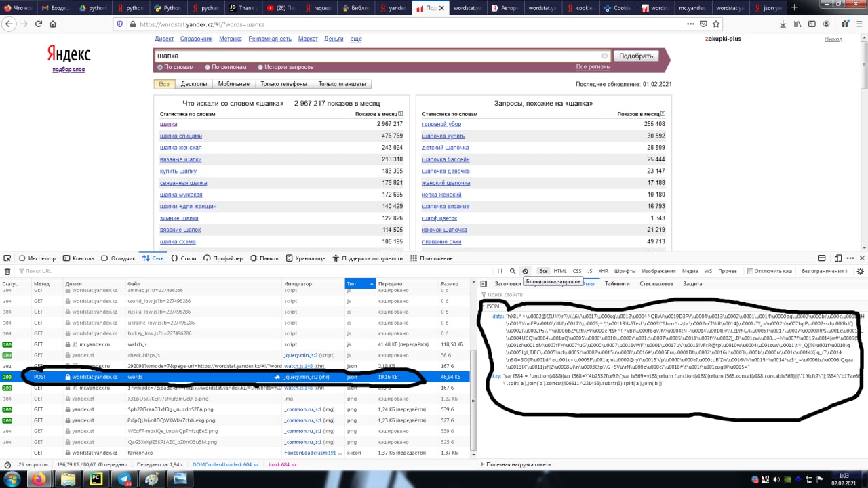Open the 'Тайминги' request details tab
This screenshot has width=868, height=488.
[617, 284]
